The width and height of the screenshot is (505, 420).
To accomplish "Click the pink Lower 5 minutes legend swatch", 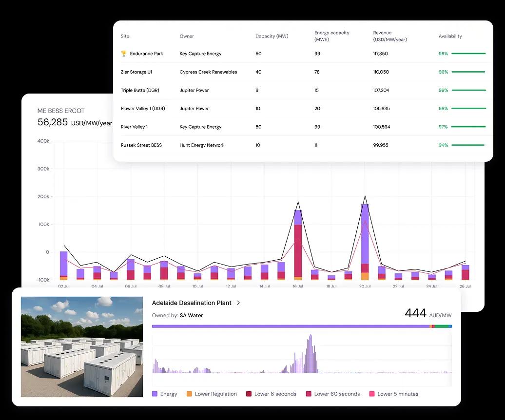I will point(372,394).
